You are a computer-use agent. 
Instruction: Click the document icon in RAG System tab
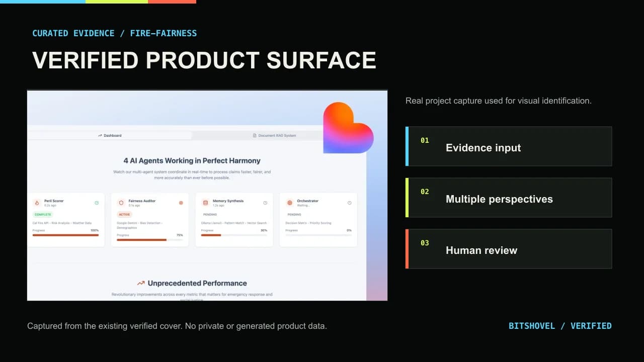point(255,135)
